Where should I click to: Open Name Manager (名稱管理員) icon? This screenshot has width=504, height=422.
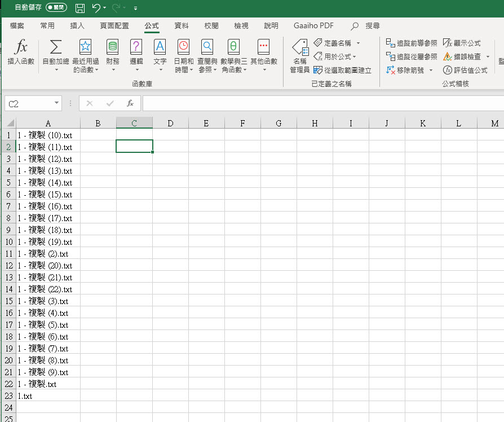click(x=299, y=47)
